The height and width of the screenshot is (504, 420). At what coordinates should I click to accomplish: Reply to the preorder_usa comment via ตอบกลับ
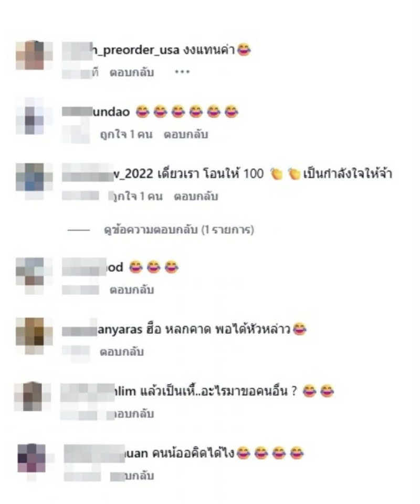(132, 73)
